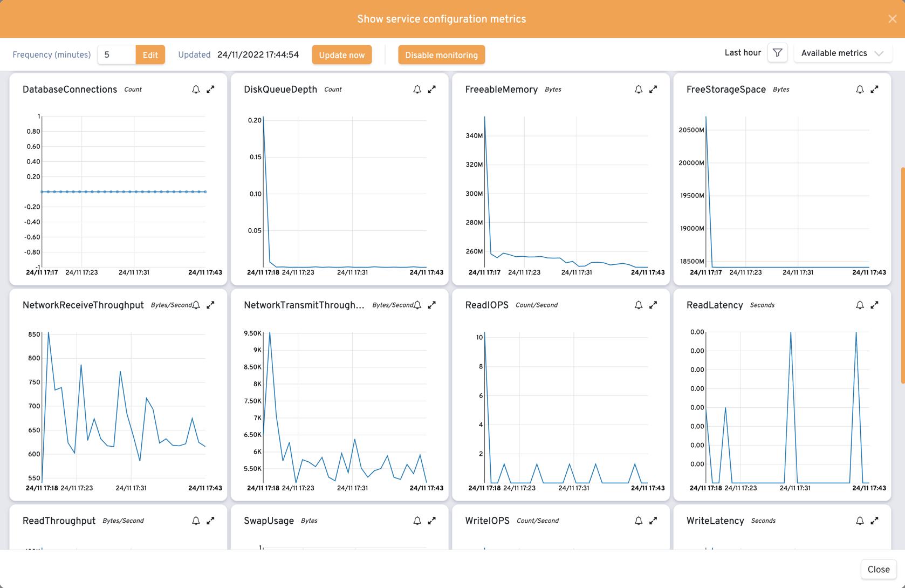Click the WriteLatency chart title
905x588 pixels.
coord(715,521)
